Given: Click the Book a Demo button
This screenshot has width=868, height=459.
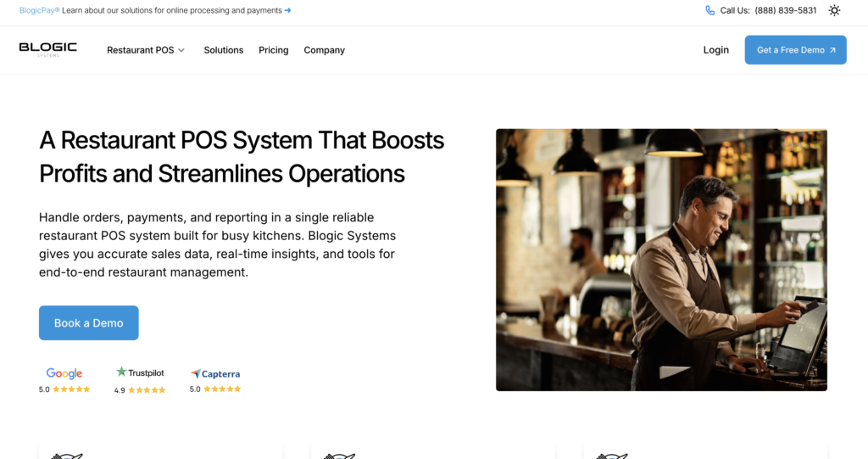Looking at the screenshot, I should 88,322.
